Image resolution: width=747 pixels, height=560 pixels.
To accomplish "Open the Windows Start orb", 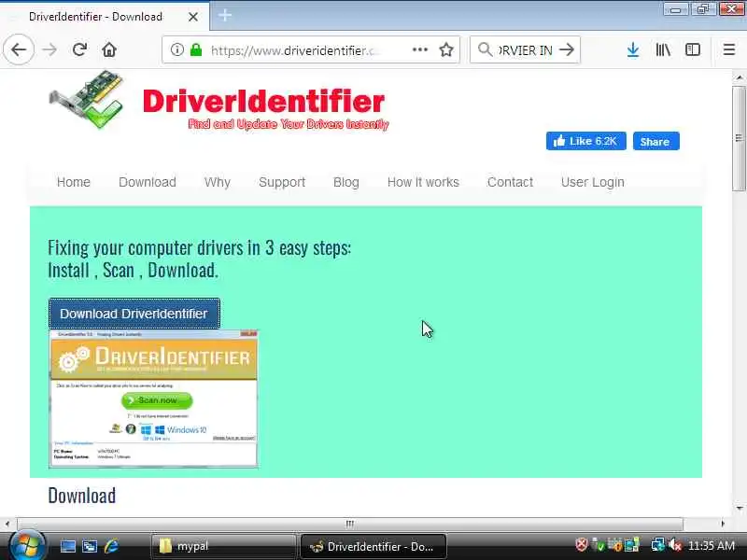I will pos(28,546).
